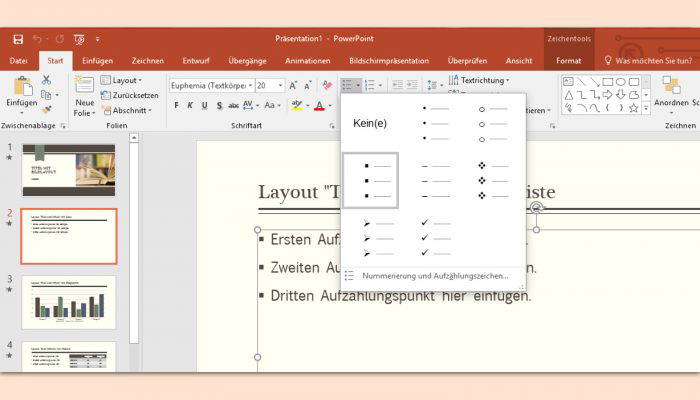
Task: Toggle italic (K) formatting
Action: tap(190, 105)
